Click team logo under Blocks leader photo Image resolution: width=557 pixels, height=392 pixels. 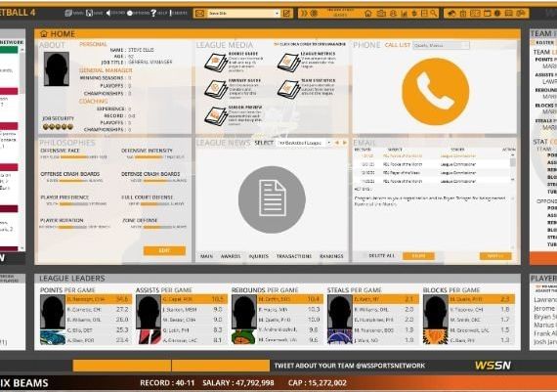pyautogui.click(x=436, y=337)
